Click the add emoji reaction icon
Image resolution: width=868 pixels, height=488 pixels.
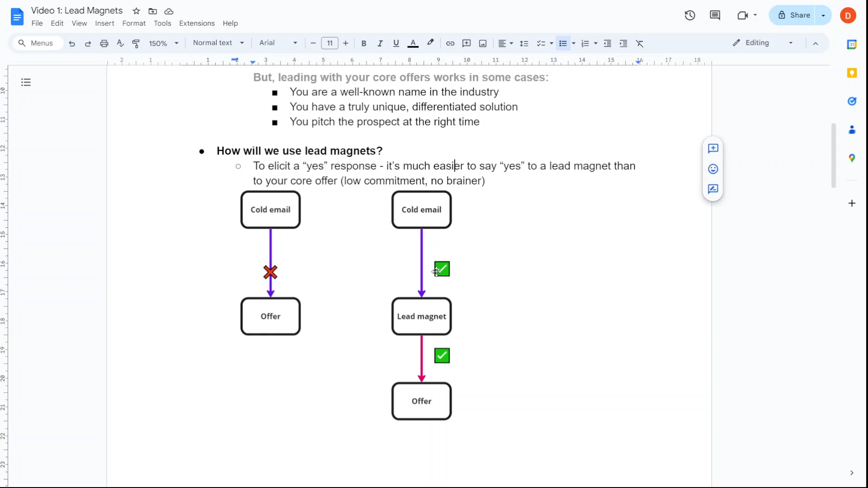click(x=713, y=169)
